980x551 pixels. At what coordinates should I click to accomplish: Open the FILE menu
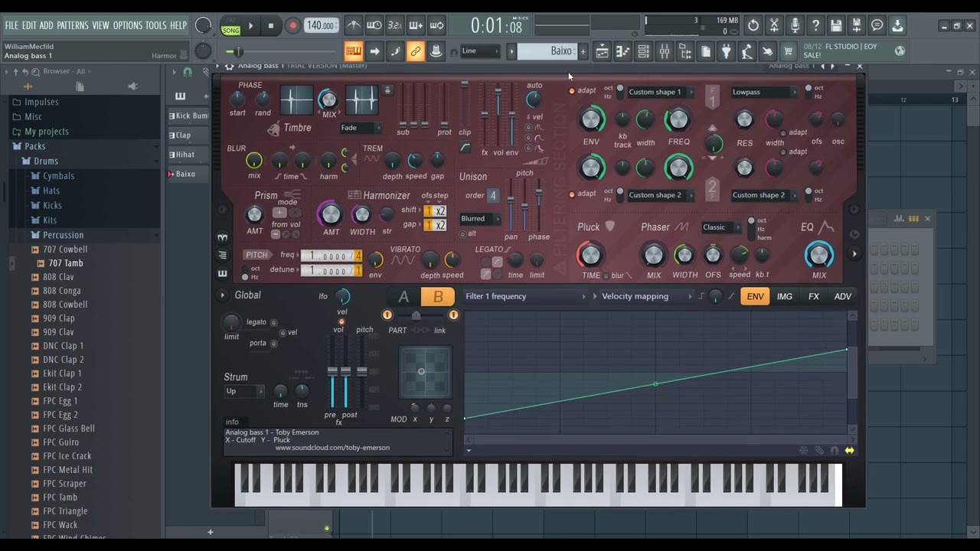(11, 25)
